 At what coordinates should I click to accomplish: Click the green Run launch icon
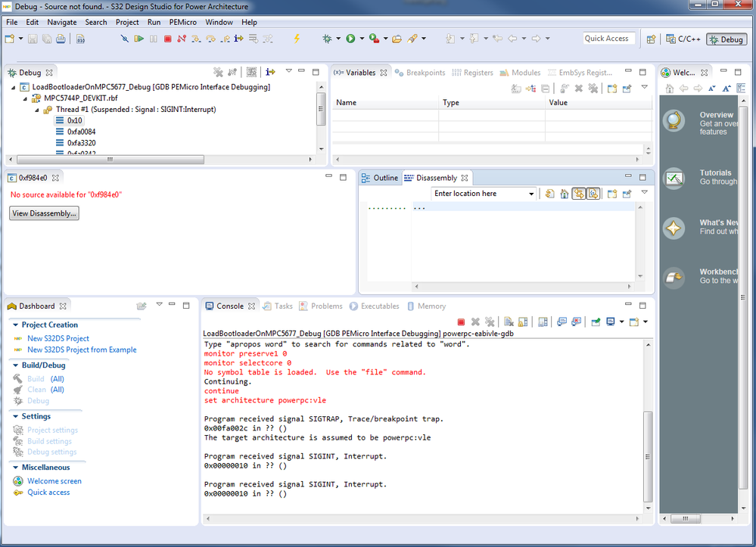[350, 39]
